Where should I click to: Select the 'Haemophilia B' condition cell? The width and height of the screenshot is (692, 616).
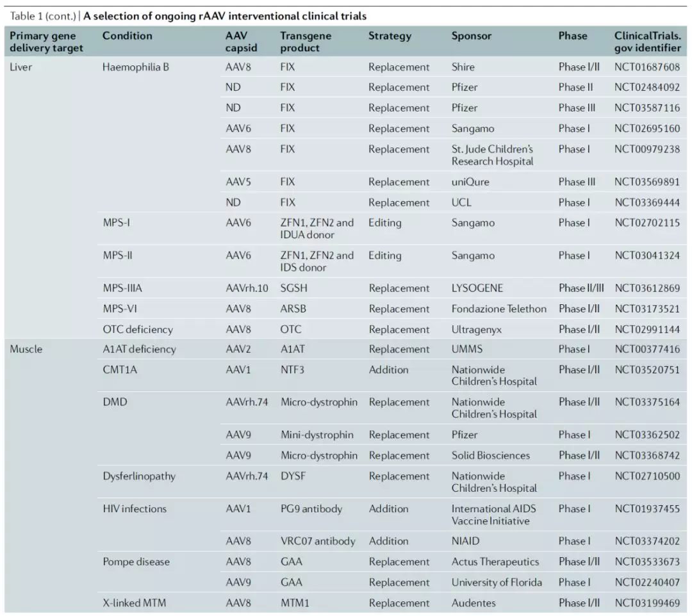click(x=136, y=67)
